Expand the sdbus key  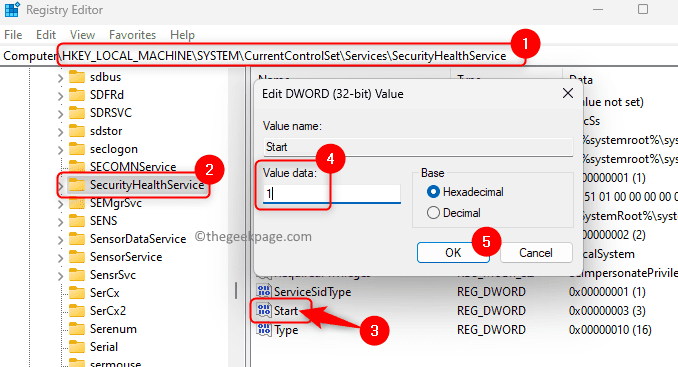coord(61,78)
